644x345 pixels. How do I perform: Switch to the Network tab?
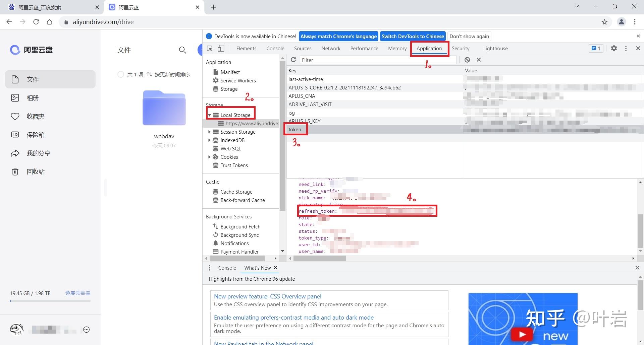click(x=331, y=49)
